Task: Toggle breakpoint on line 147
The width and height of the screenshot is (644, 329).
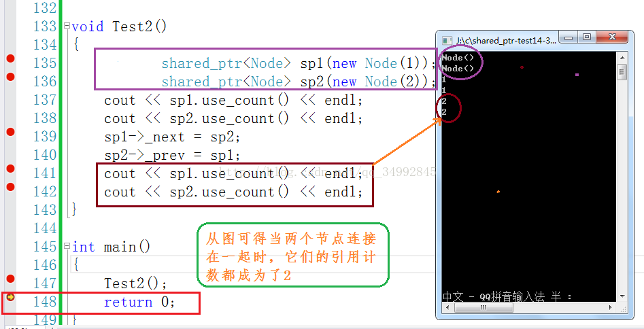Action: (x=10, y=279)
